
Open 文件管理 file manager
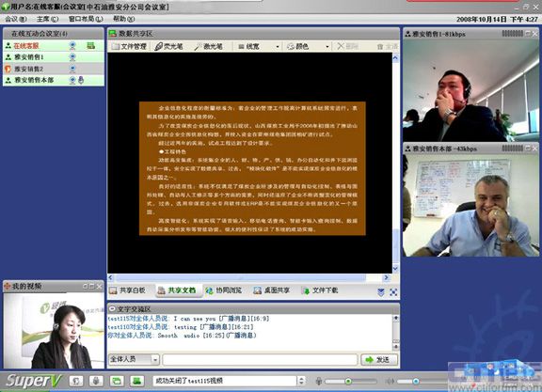pos(129,46)
